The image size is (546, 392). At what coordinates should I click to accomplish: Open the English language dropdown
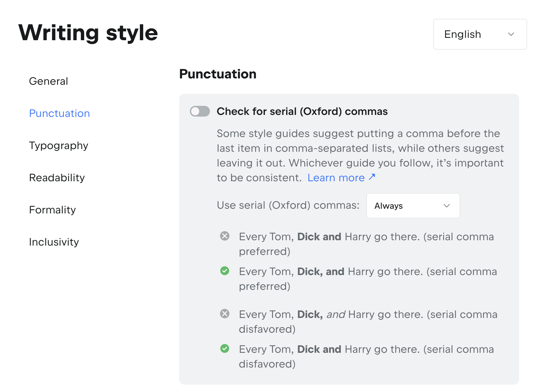480,34
